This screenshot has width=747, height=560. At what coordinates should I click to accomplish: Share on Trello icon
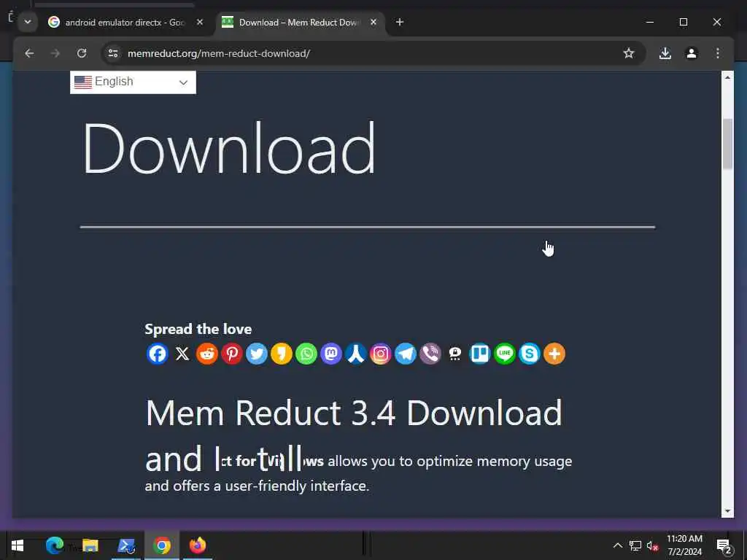click(x=479, y=354)
